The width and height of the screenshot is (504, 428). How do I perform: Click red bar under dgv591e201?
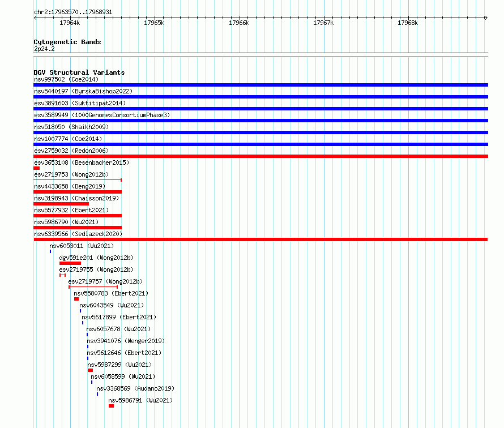(70, 263)
